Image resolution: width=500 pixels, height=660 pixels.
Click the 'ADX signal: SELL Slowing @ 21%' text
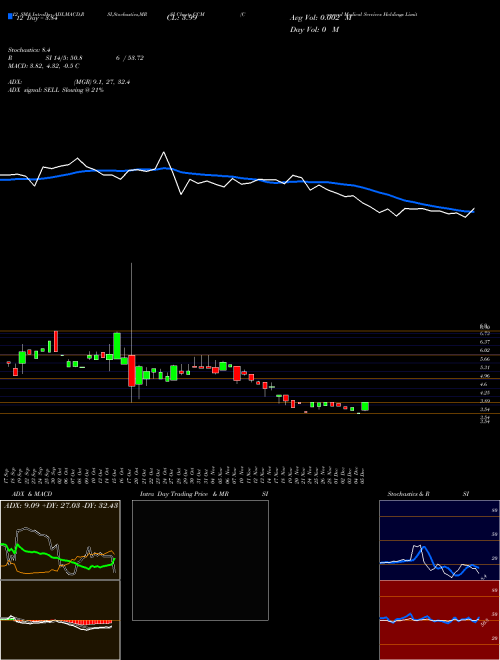(x=56, y=90)
